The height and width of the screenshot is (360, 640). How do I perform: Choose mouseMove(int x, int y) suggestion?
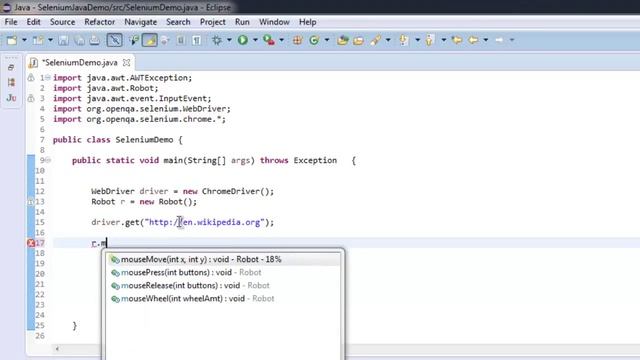click(223, 260)
